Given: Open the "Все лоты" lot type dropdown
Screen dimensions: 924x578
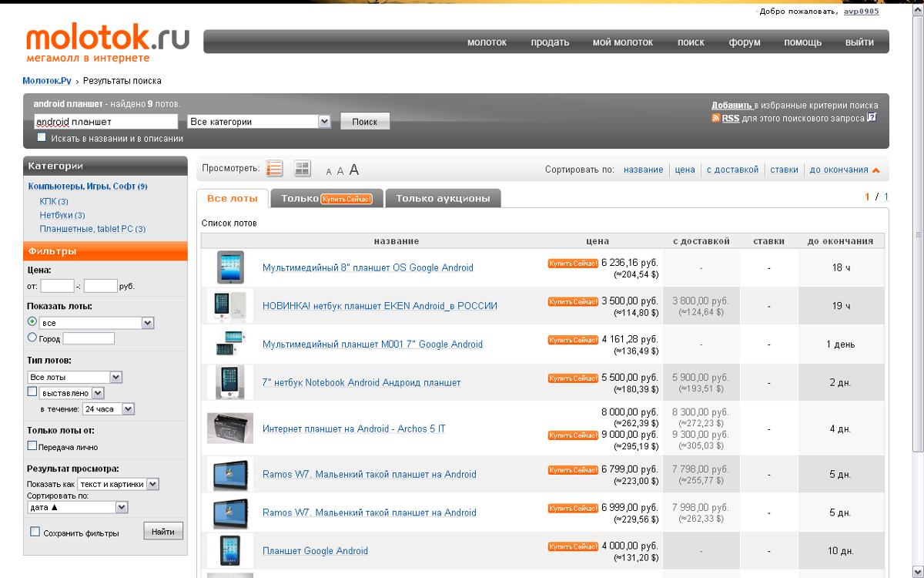Looking at the screenshot, I should 75,377.
